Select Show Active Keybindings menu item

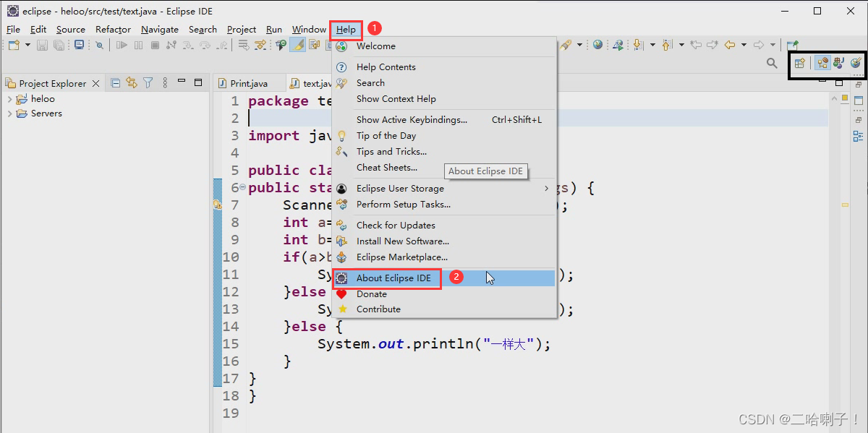click(444, 119)
